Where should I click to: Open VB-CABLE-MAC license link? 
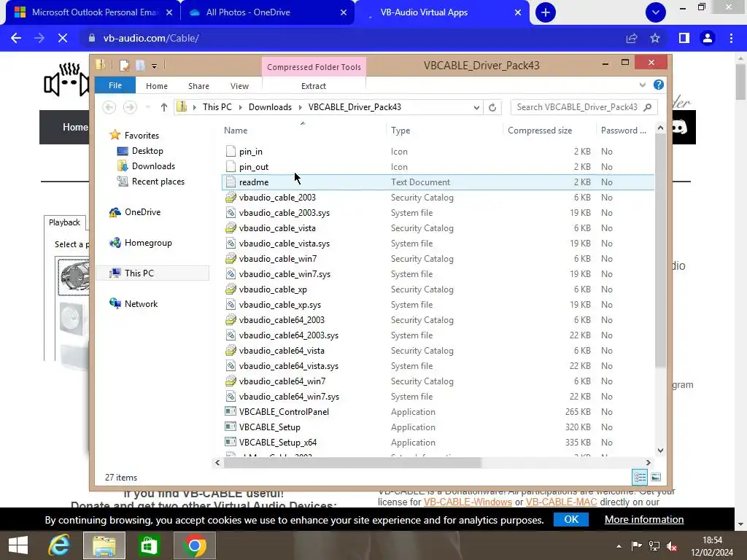[x=561, y=502]
